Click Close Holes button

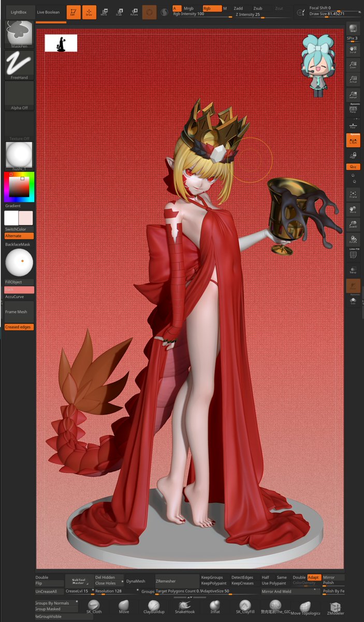(109, 583)
